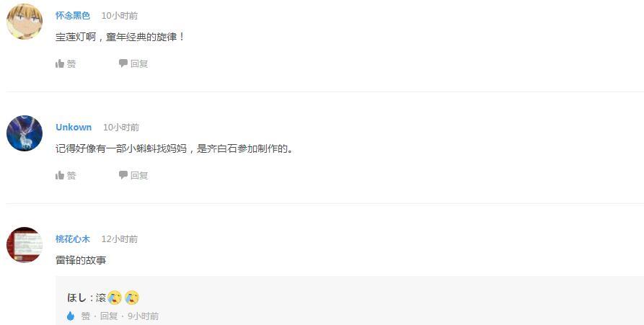Click the ほし username in the nested reply
Image resolution: width=644 pixels, height=325 pixels.
click(x=76, y=298)
